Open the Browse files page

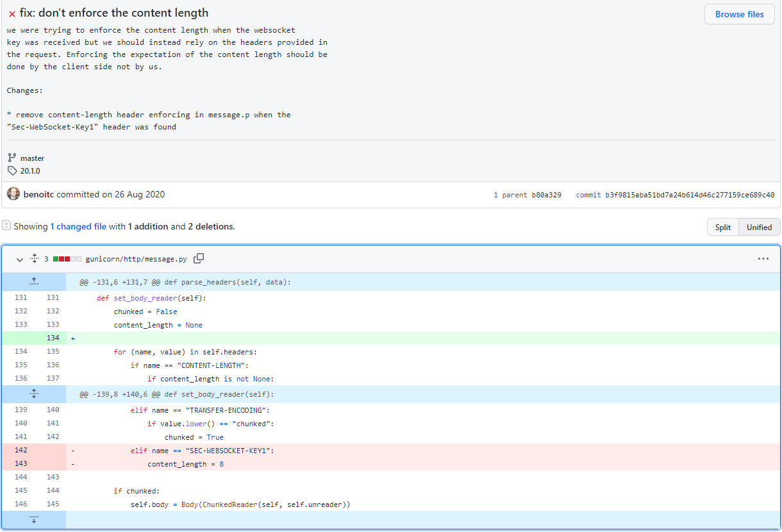(739, 14)
